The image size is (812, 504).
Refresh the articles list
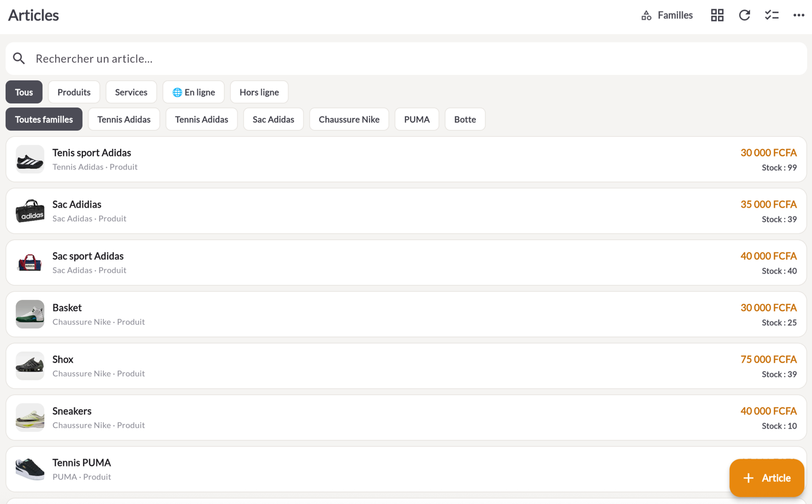(x=745, y=15)
